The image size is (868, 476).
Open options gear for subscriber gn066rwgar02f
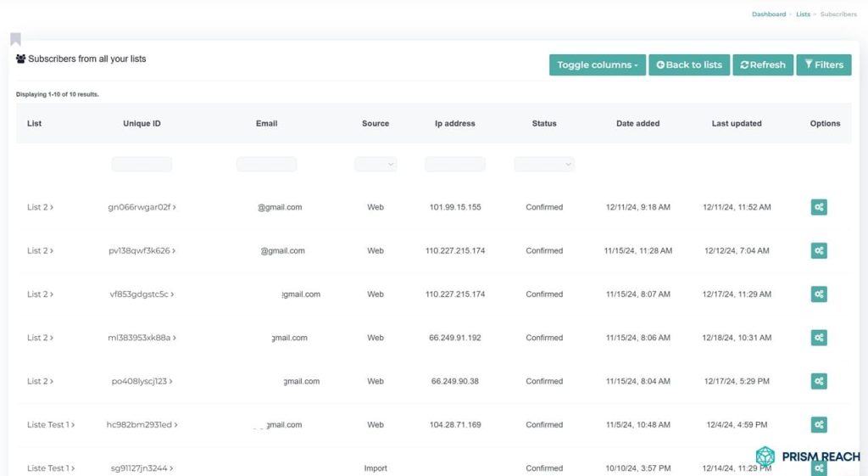coord(818,207)
